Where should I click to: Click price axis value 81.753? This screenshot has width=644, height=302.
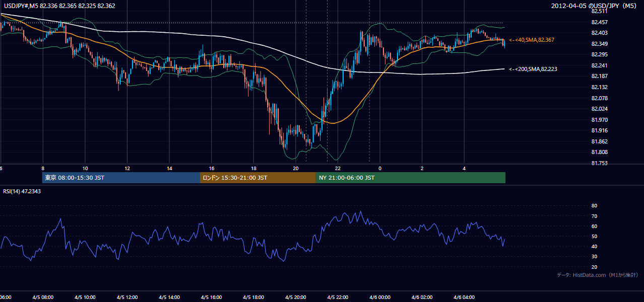pyautogui.click(x=600, y=163)
